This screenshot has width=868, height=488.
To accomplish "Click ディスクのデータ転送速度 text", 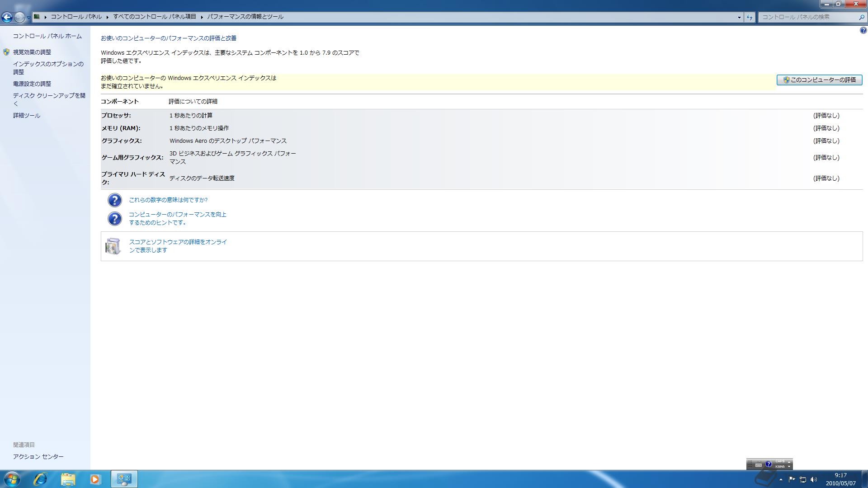I will click(x=202, y=178).
